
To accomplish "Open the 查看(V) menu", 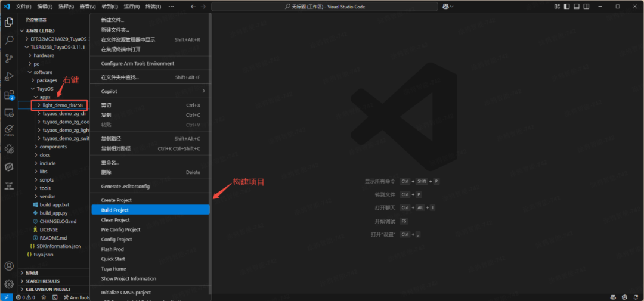I will click(x=88, y=7).
